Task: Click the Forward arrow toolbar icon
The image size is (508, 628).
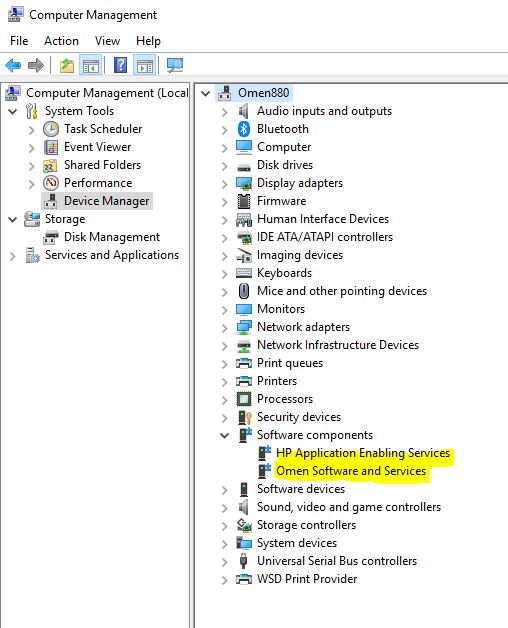Action: (x=35, y=65)
